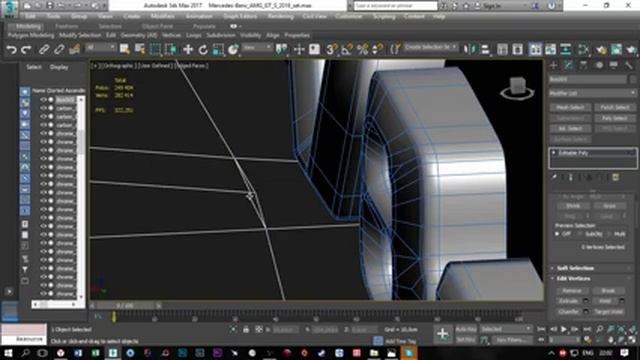The height and width of the screenshot is (360, 640).
Task: Toggle the Angle Snap button
Action: [x=347, y=49]
